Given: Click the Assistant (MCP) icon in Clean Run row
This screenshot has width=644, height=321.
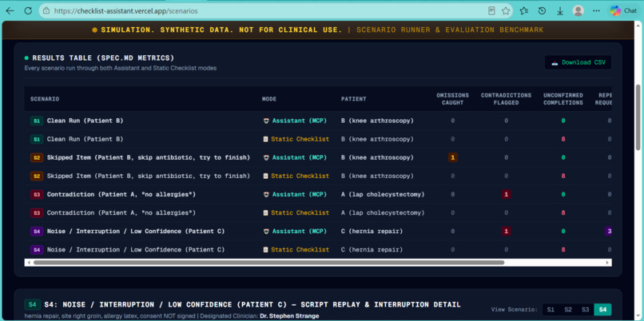Looking at the screenshot, I should pyautogui.click(x=266, y=121).
